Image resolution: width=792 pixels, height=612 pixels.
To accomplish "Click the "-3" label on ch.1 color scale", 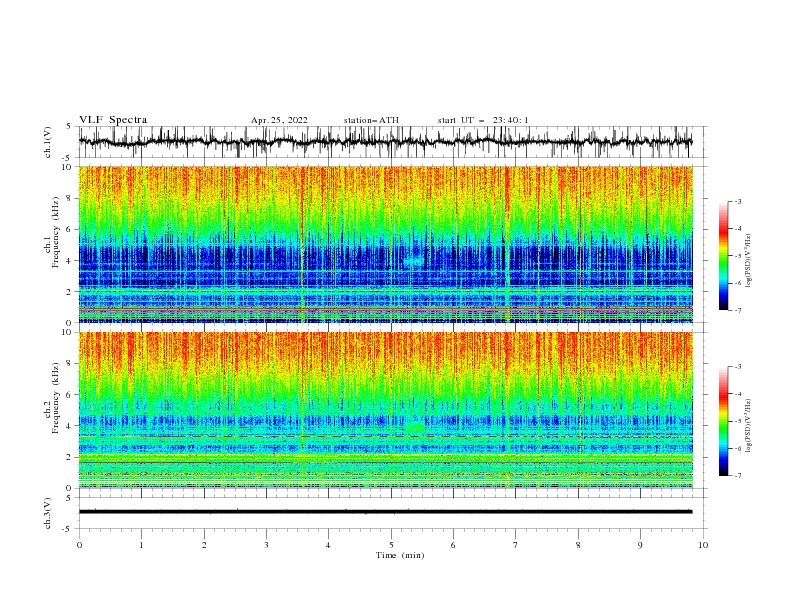I will [738, 201].
